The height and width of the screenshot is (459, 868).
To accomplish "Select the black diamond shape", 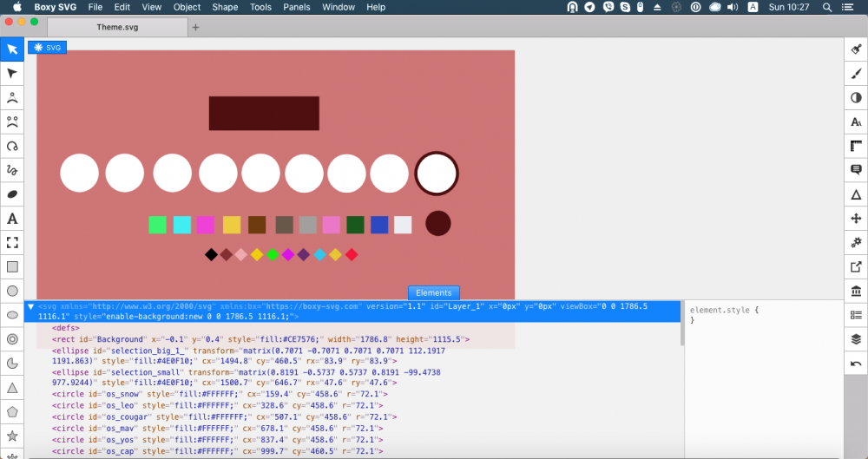I will click(x=211, y=255).
